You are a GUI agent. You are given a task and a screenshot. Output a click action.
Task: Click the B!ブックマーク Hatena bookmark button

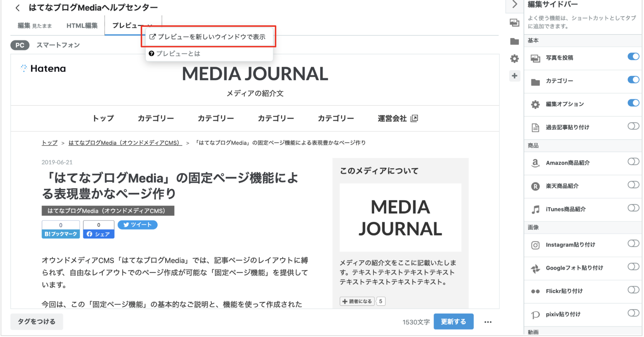coord(61,234)
